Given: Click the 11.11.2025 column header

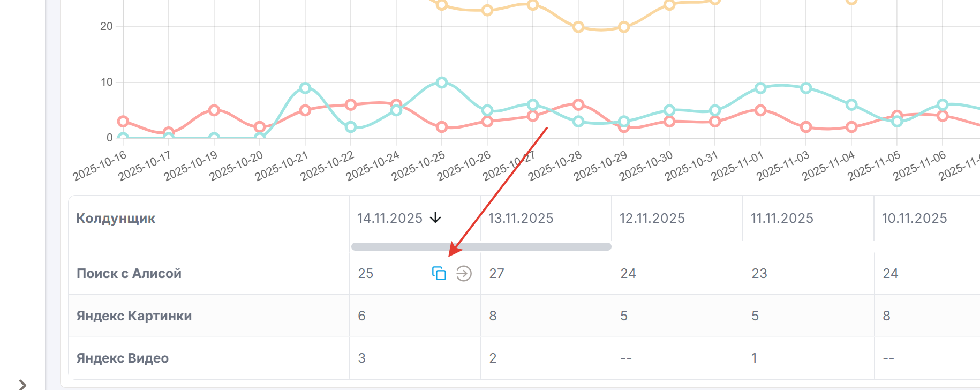Looking at the screenshot, I should [782, 218].
